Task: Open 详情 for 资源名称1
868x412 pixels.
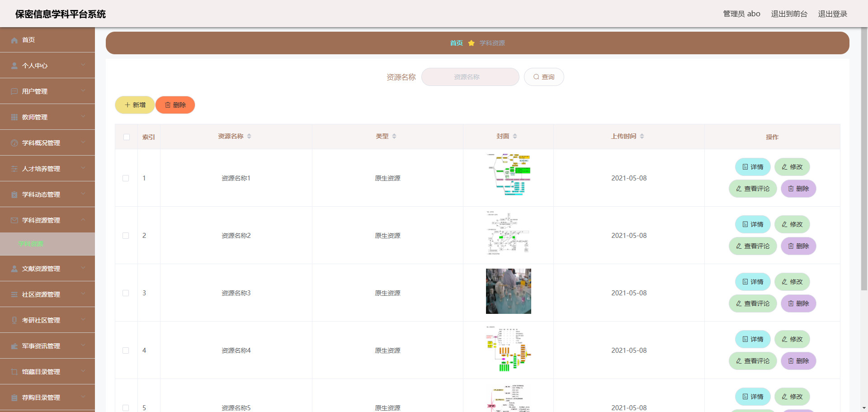Action: tap(753, 167)
